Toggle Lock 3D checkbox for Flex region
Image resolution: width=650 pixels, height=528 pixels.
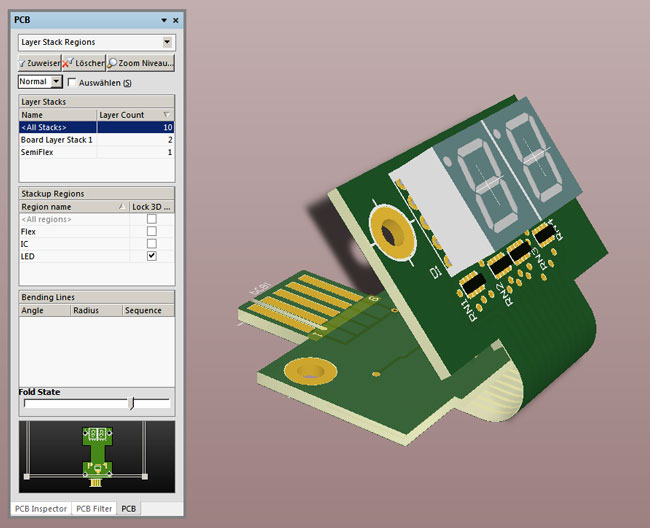point(152,231)
